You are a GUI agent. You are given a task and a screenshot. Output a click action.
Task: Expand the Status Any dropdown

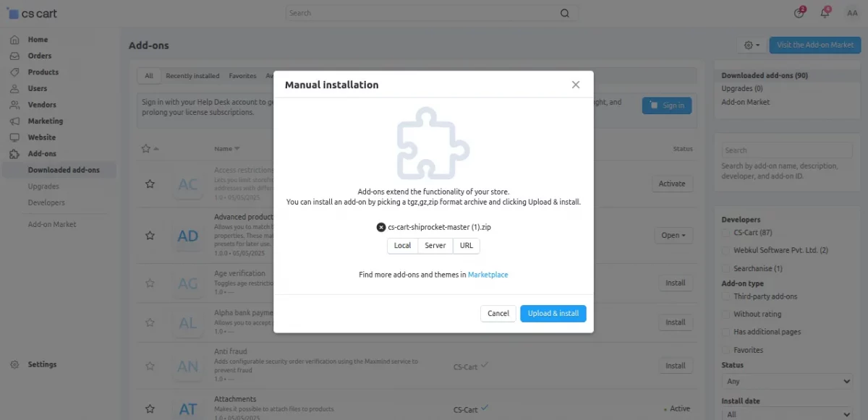pyautogui.click(x=787, y=381)
